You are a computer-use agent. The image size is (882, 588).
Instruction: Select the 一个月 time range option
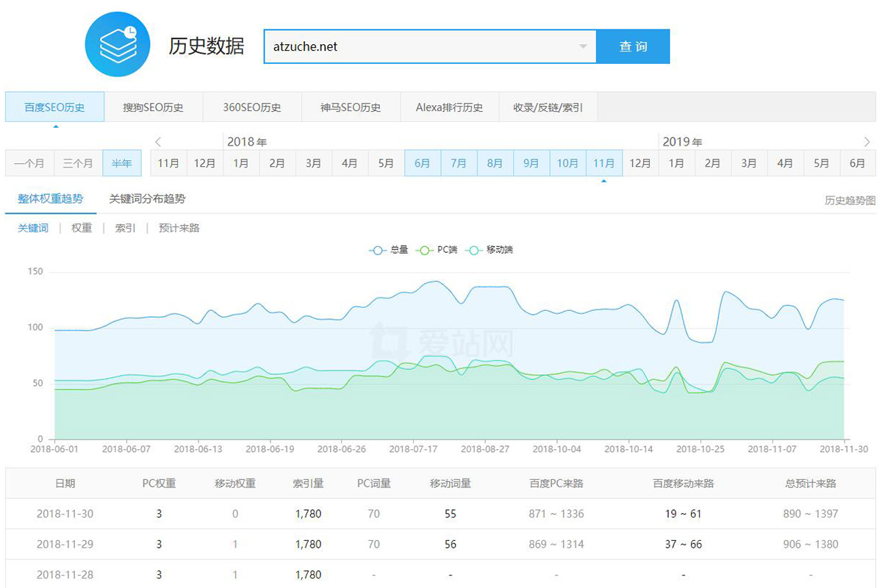coord(29,162)
